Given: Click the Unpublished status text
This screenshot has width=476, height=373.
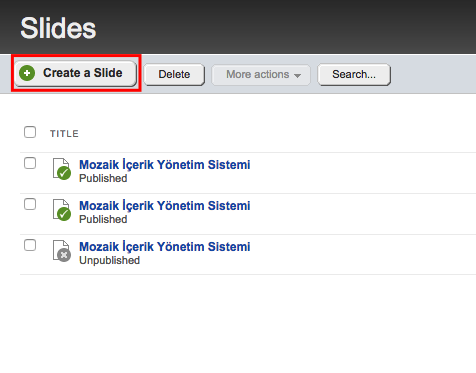Looking at the screenshot, I should click(x=109, y=260).
